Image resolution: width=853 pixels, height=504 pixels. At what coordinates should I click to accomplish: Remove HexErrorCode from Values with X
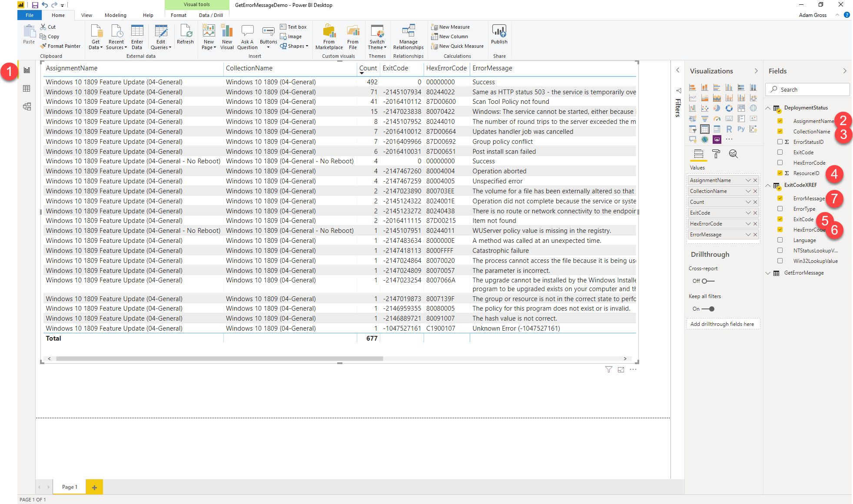[x=755, y=224]
